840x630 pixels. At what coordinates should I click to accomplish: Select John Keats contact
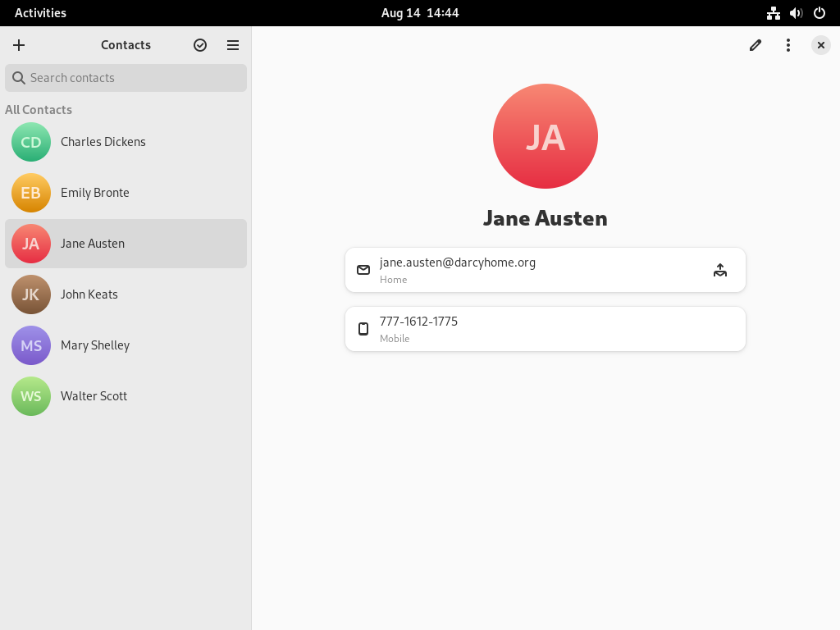tap(126, 294)
